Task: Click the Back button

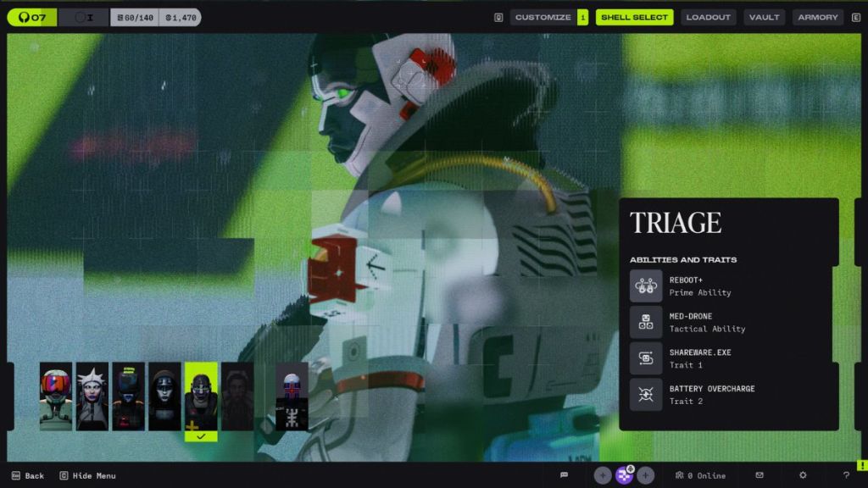Action: coord(27,476)
